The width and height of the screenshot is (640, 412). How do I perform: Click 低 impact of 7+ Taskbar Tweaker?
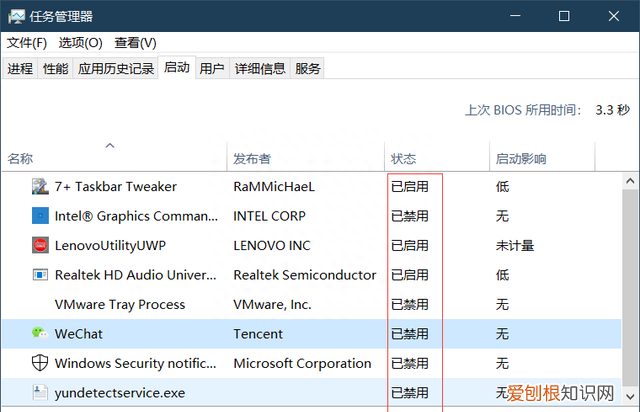click(x=502, y=187)
